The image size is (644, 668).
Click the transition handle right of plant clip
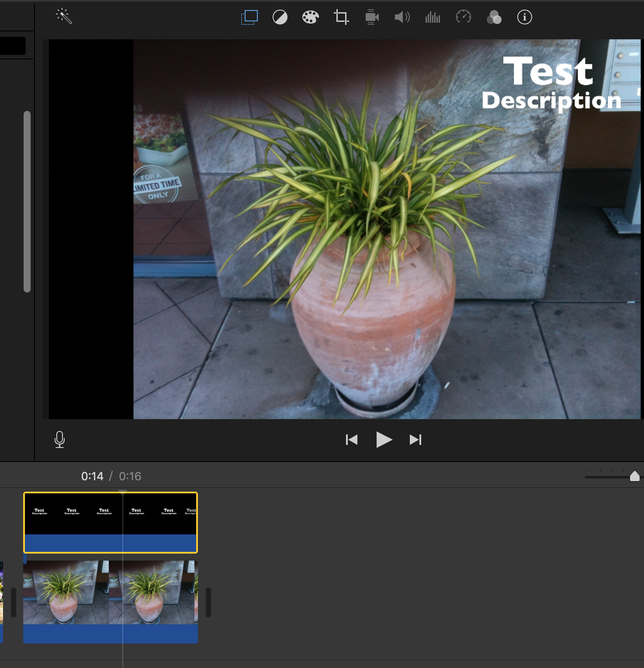pos(208,603)
